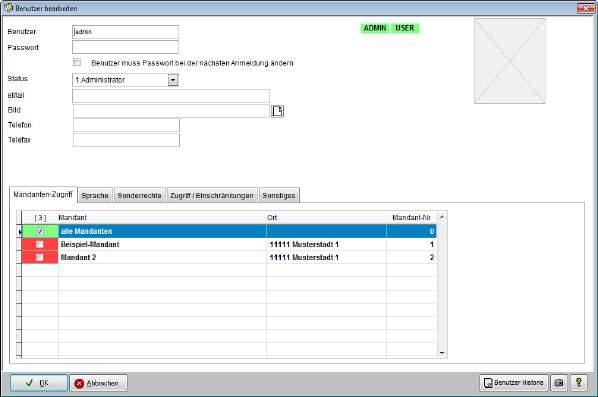Open the image file browse icon next to Bild

click(277, 111)
